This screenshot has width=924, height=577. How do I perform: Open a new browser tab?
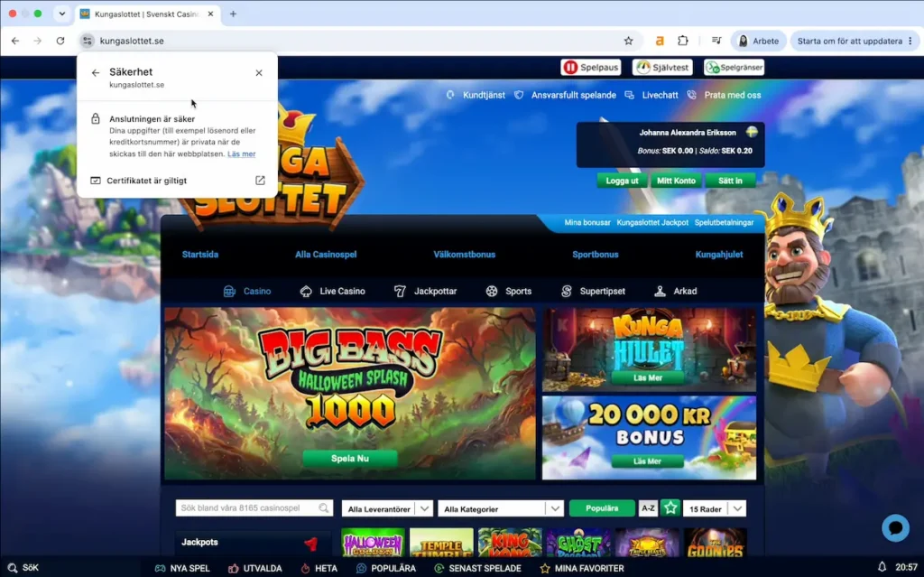[234, 14]
